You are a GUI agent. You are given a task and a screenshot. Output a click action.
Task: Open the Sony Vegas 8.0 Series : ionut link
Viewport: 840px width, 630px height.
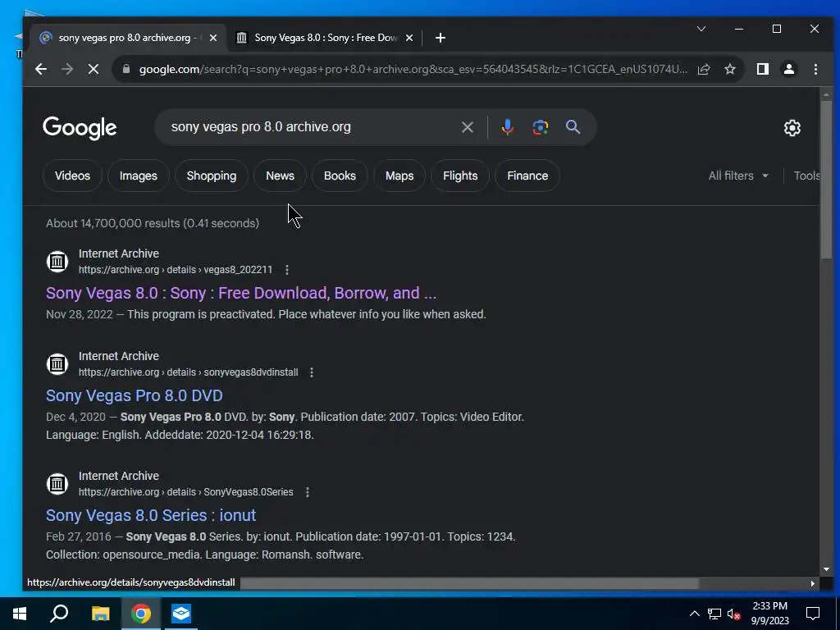click(x=151, y=515)
